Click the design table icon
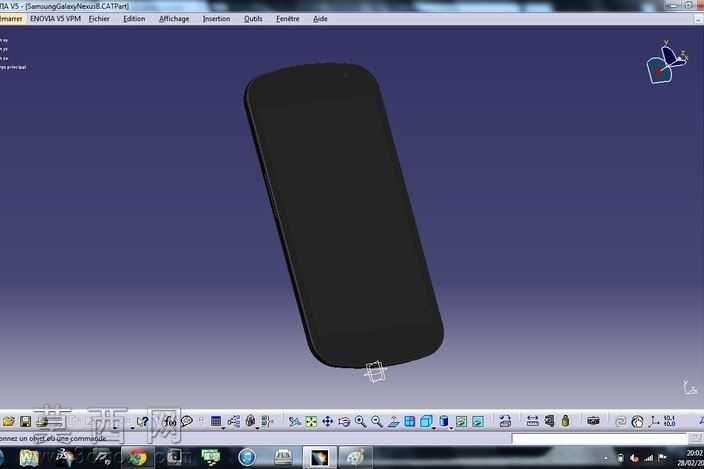The height and width of the screenshot is (469, 704). pyautogui.click(x=216, y=421)
